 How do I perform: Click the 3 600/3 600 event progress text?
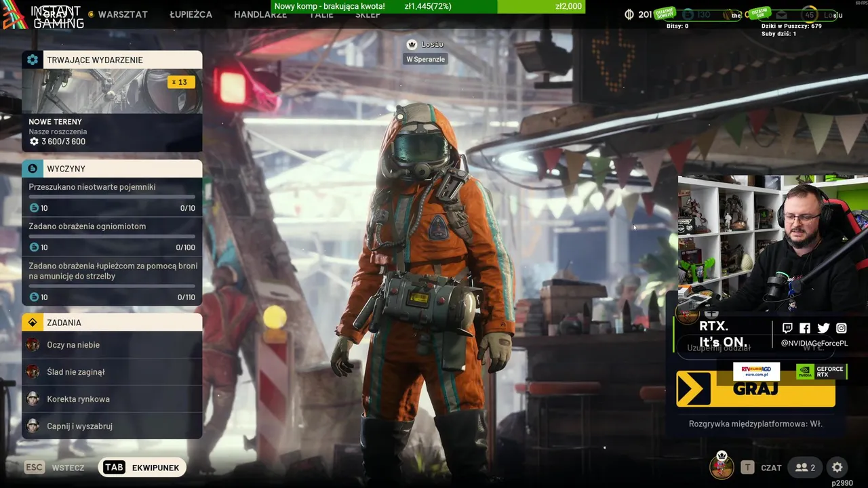click(63, 142)
